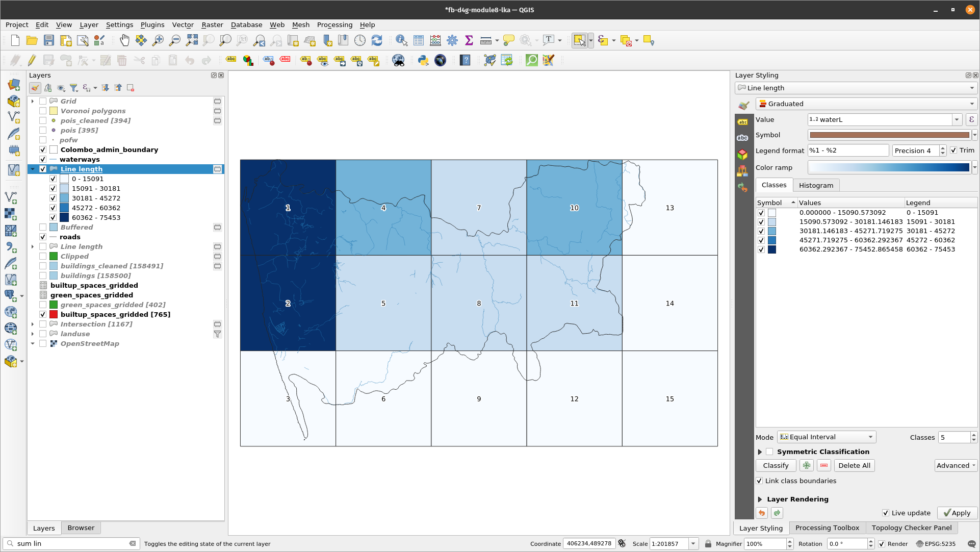Click the Classify button

[776, 466]
